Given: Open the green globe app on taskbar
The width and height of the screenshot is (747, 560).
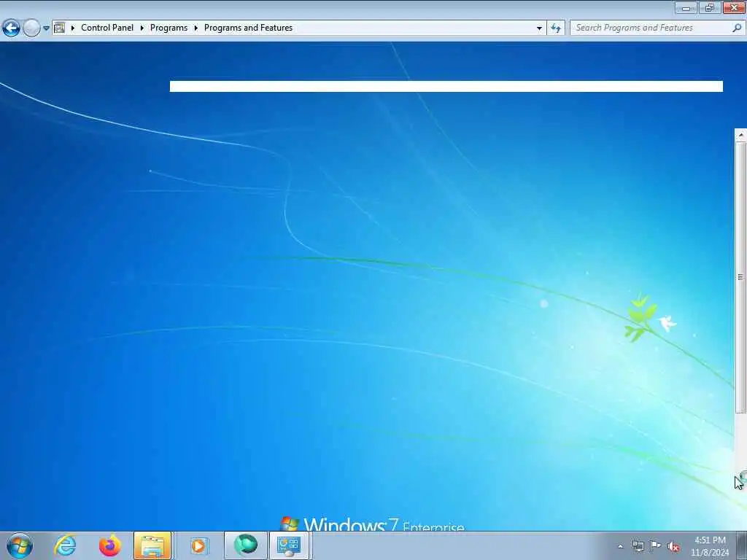Looking at the screenshot, I should coord(245,545).
